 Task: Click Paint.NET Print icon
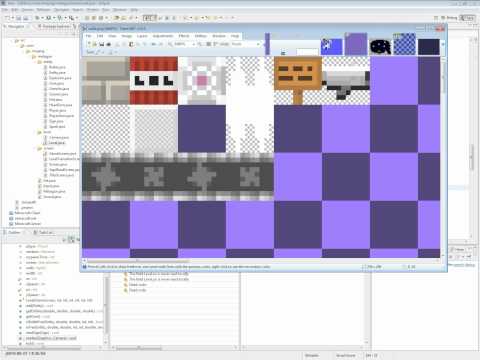coord(109,44)
